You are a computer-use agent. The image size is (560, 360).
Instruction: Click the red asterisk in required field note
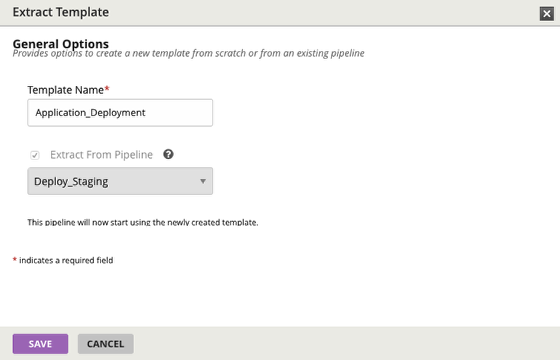click(15, 259)
